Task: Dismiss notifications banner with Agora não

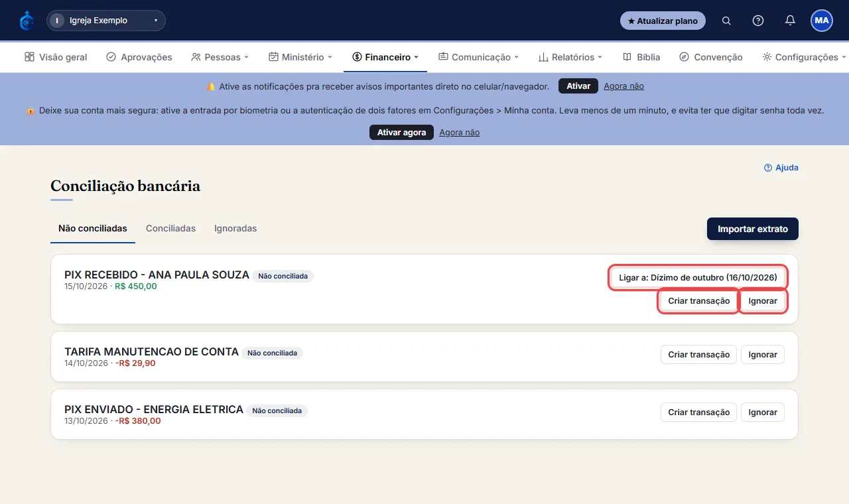Action: coord(623,86)
